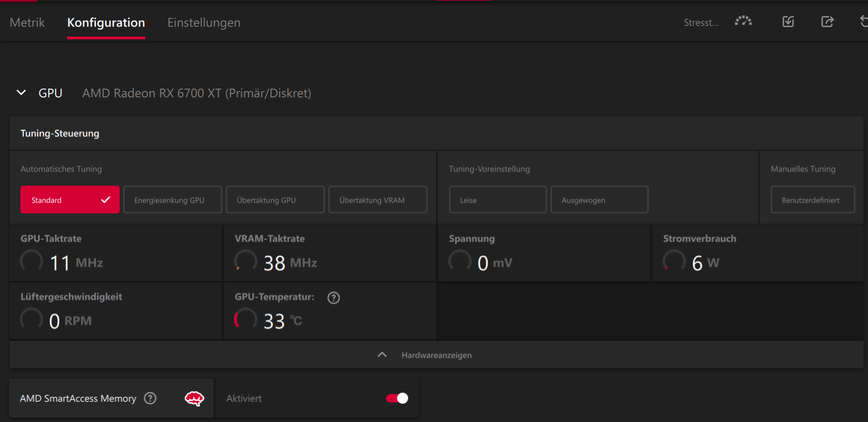This screenshot has height=422, width=868.
Task: Click the 11 MHz GPU clock value
Action: point(76,263)
